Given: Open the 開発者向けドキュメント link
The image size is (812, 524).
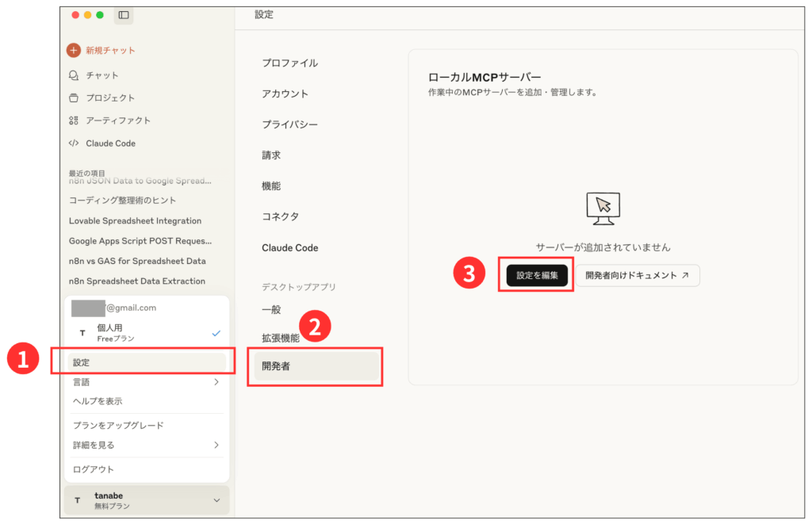Looking at the screenshot, I should point(638,275).
